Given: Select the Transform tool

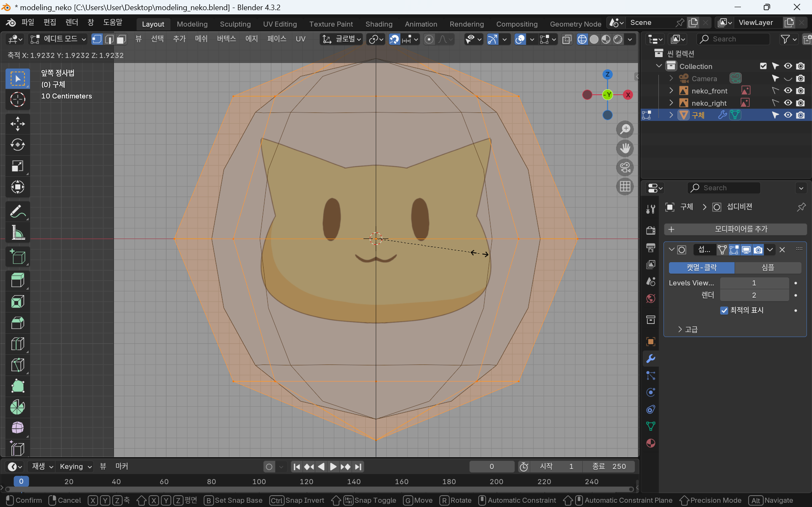Looking at the screenshot, I should [17, 187].
